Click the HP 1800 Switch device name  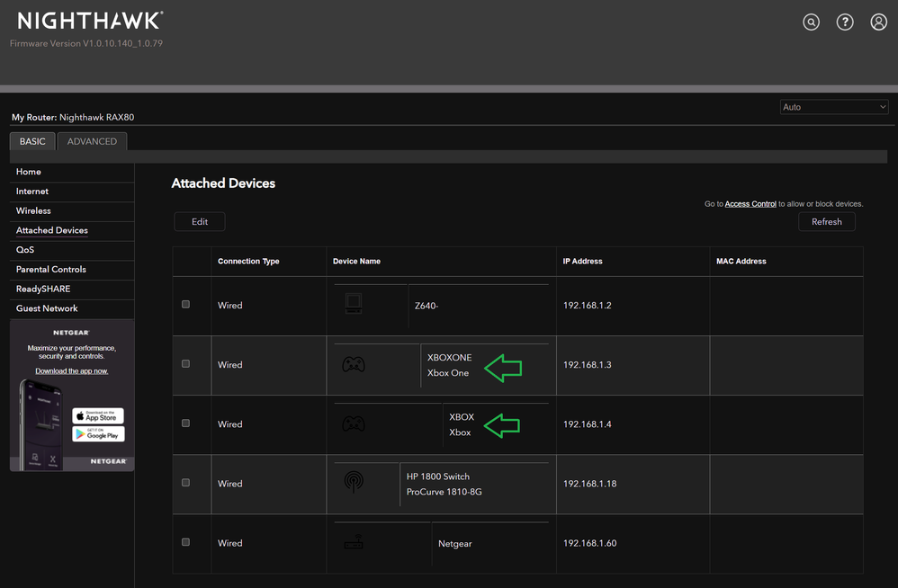[x=438, y=477]
